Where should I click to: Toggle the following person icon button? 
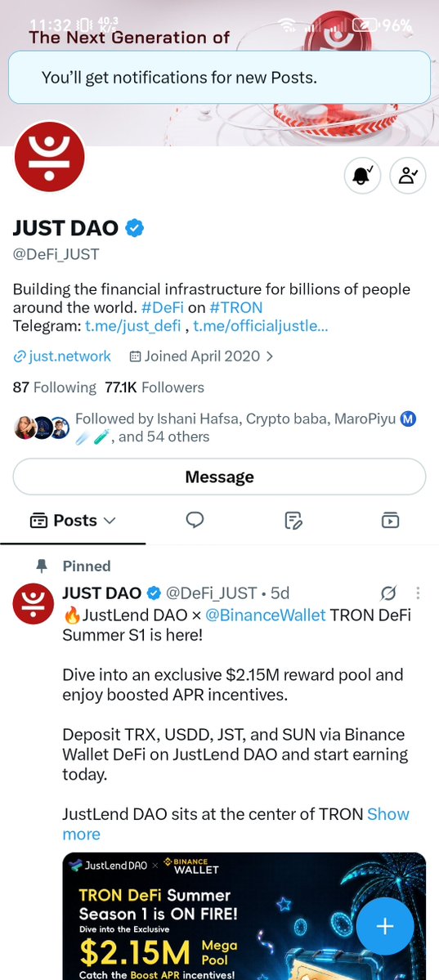(408, 176)
